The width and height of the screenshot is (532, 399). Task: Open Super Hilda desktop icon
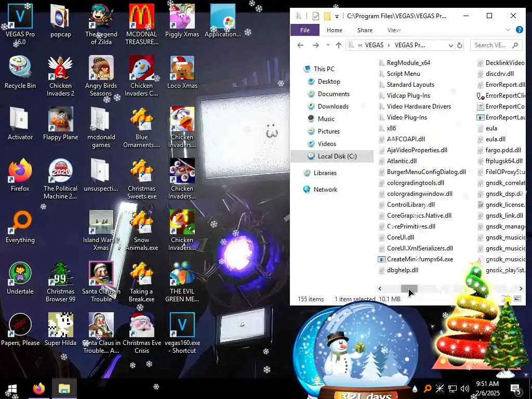(x=60, y=329)
